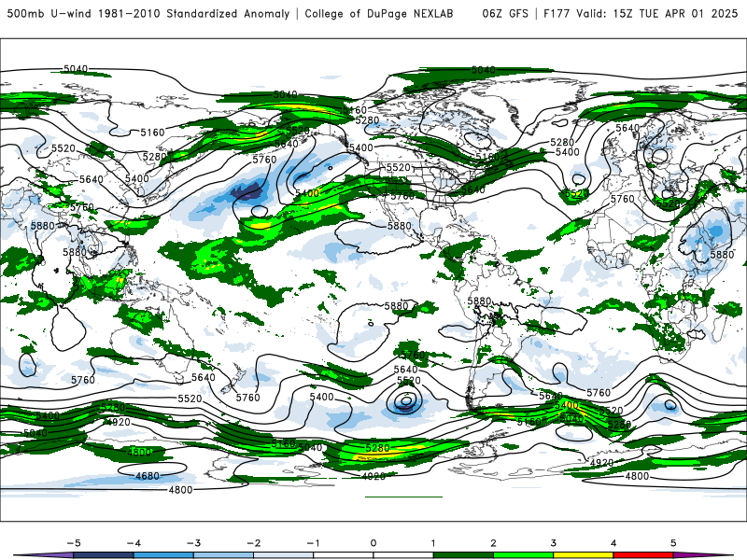Click the '-1' colorbar tick label
The height and width of the screenshot is (560, 747).
point(313,543)
